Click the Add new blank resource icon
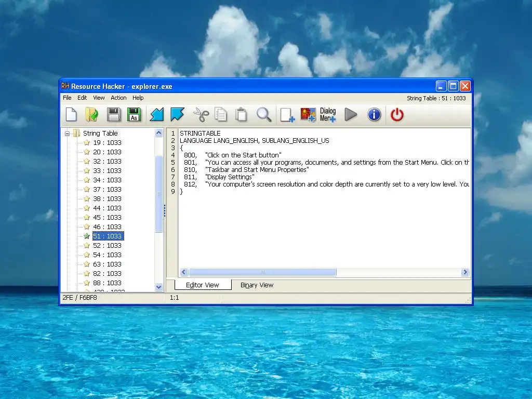The height and width of the screenshot is (399, 532). pos(287,115)
